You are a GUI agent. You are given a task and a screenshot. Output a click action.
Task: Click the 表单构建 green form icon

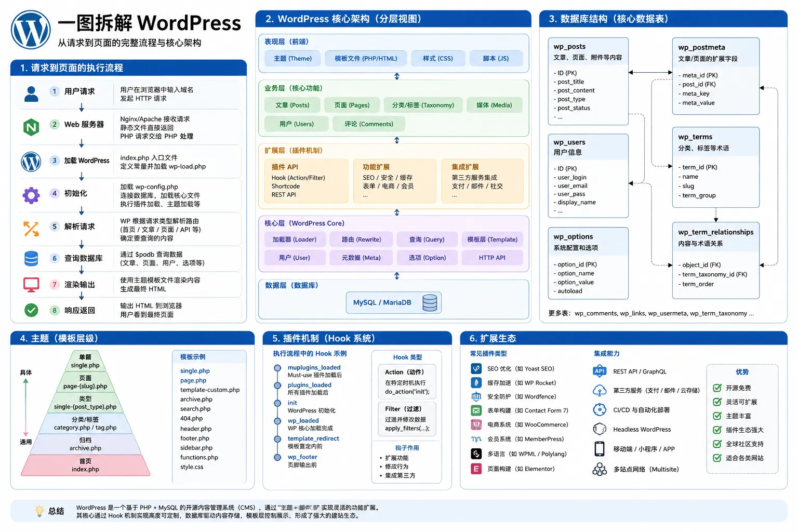coord(476,410)
